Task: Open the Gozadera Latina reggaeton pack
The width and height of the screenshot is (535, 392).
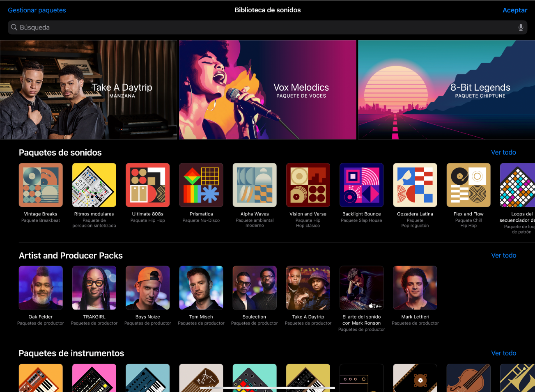Action: (x=415, y=185)
